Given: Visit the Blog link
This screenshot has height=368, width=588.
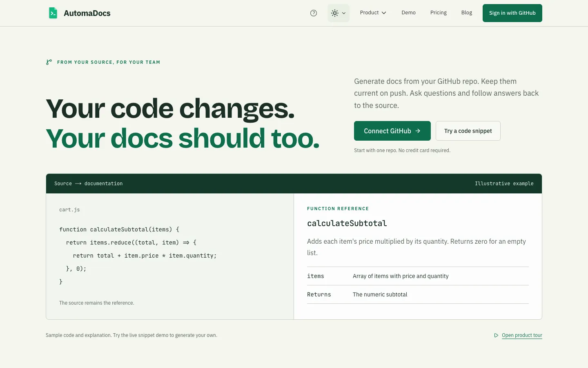Looking at the screenshot, I should point(467,13).
